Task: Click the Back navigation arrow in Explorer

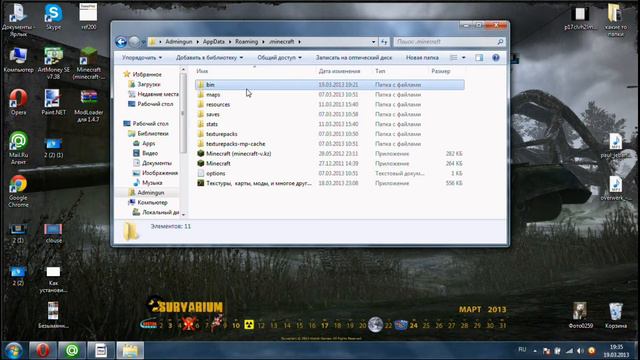Action: [121, 42]
